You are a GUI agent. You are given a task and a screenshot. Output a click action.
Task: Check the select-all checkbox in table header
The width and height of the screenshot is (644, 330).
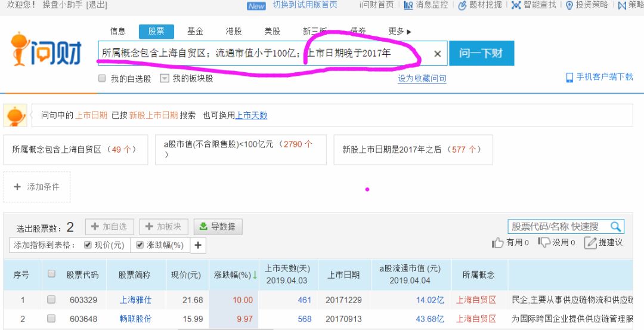tap(51, 274)
